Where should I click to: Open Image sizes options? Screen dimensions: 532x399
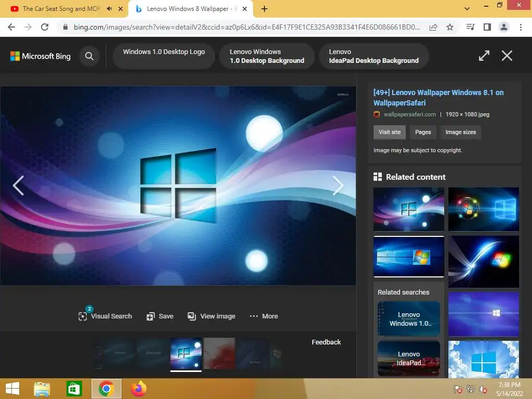point(460,132)
